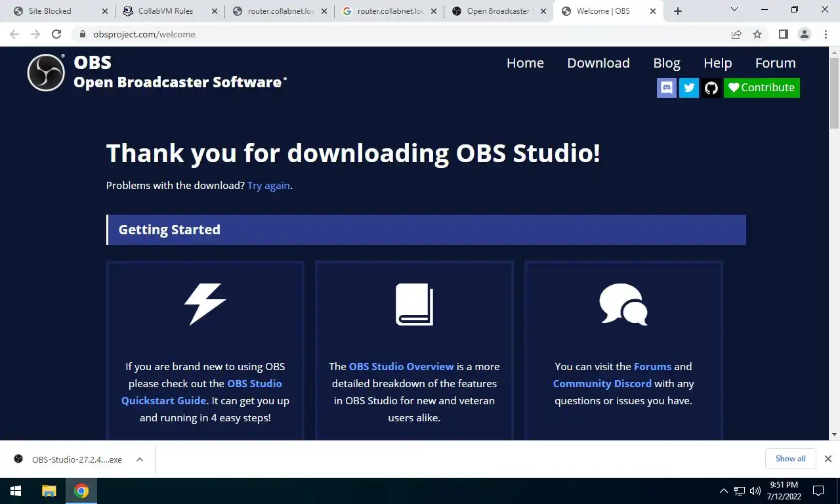The width and height of the screenshot is (840, 504).
Task: Click Show all downloads button
Action: tap(790, 459)
